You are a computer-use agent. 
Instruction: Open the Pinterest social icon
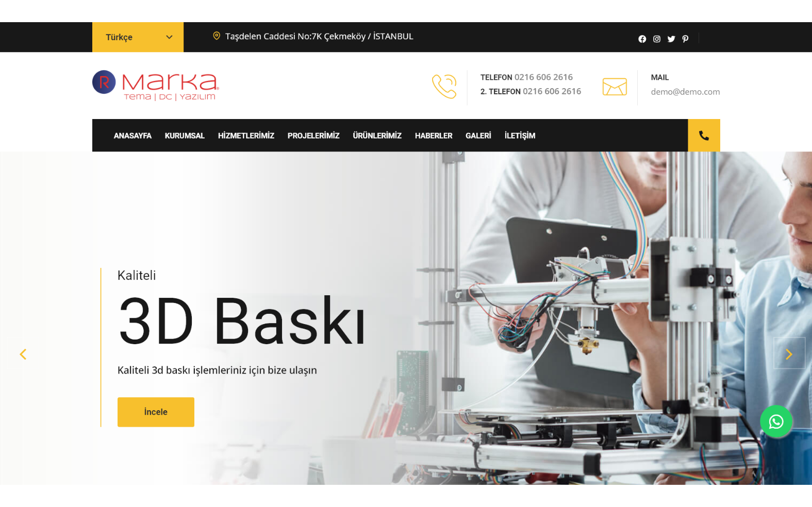685,39
